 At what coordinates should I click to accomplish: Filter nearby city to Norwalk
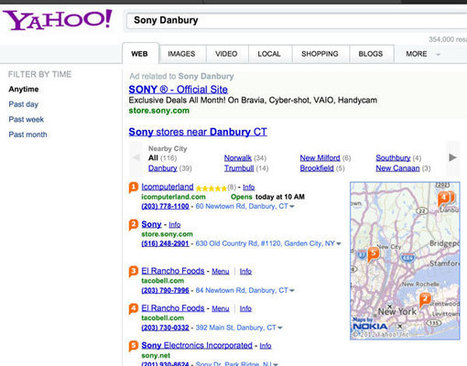click(238, 158)
